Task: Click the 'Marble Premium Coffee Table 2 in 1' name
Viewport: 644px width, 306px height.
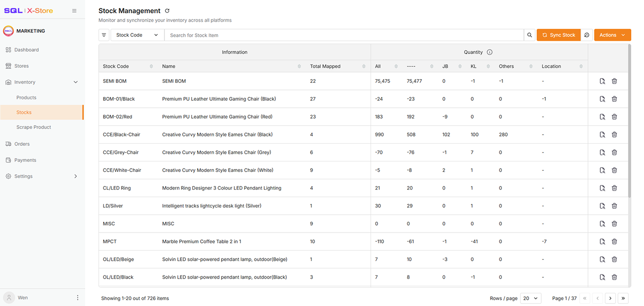Action: [201, 242]
